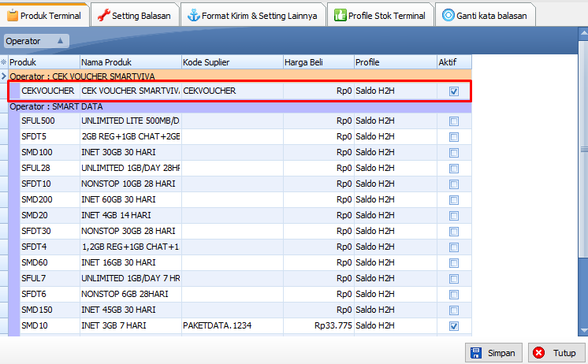The width and height of the screenshot is (588, 364).
Task: Go to the Profile Stok Terminal tab
Action: 380,16
